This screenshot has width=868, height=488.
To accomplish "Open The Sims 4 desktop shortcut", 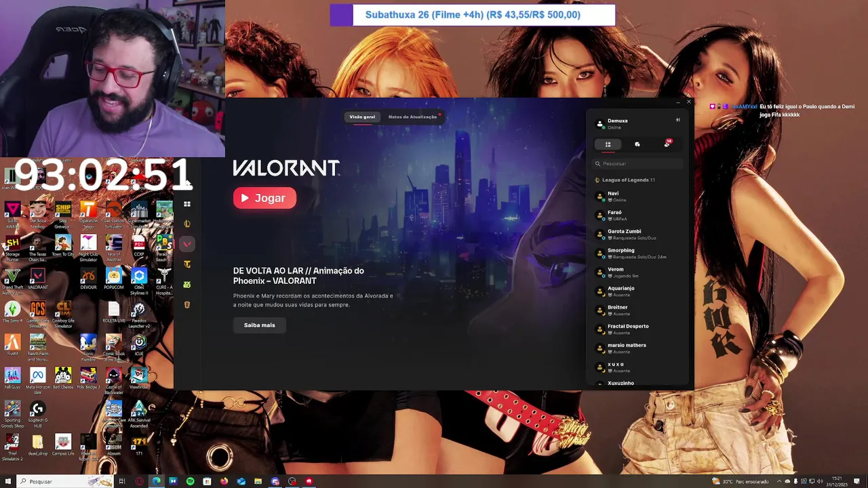I will (x=12, y=313).
